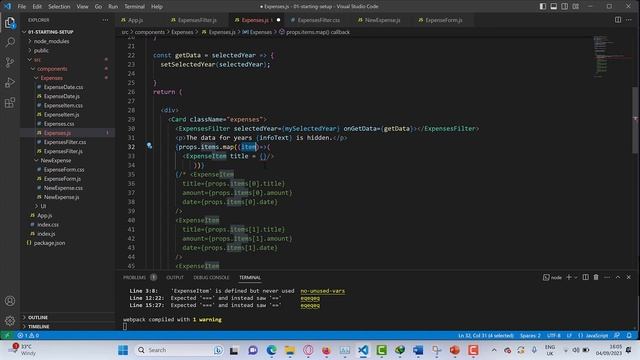Open the OUTPUT panel tab

pos(175,278)
